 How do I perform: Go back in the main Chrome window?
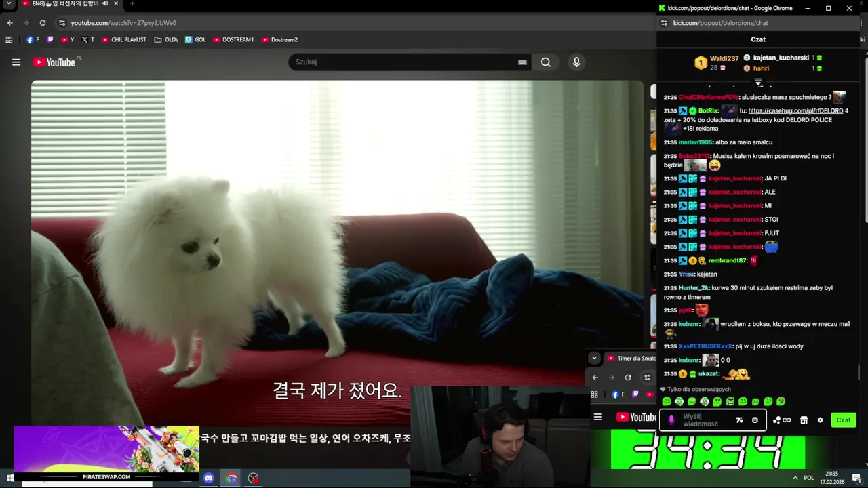(x=9, y=23)
